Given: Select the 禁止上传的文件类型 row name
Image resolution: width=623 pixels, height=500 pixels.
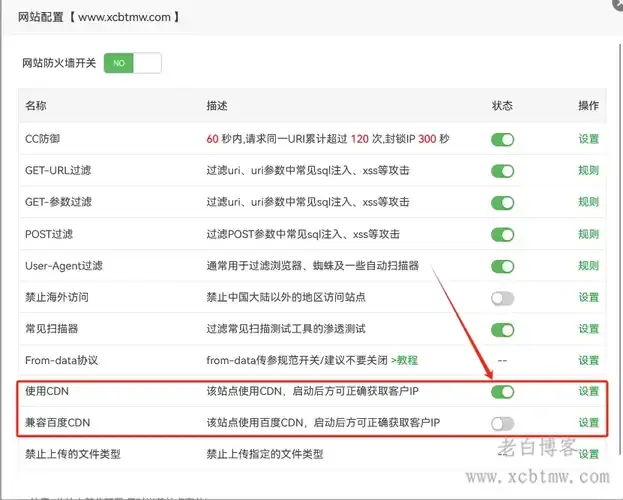Looking at the screenshot, I should click(73, 454).
